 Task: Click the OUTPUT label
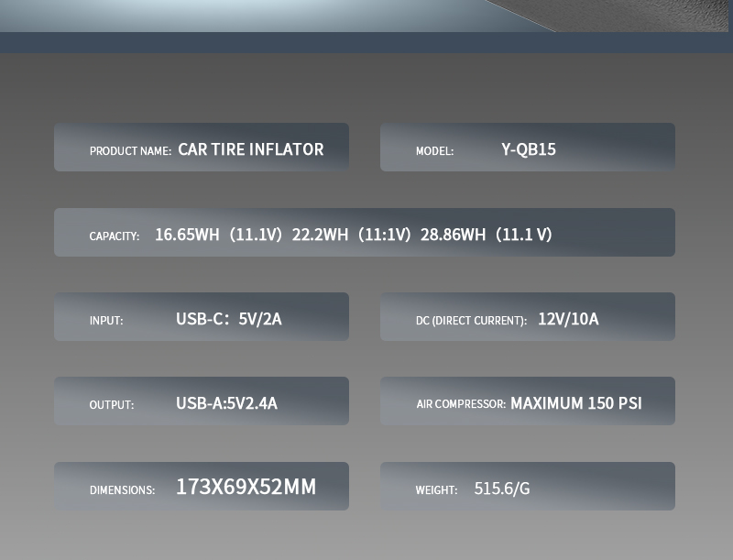(x=112, y=405)
